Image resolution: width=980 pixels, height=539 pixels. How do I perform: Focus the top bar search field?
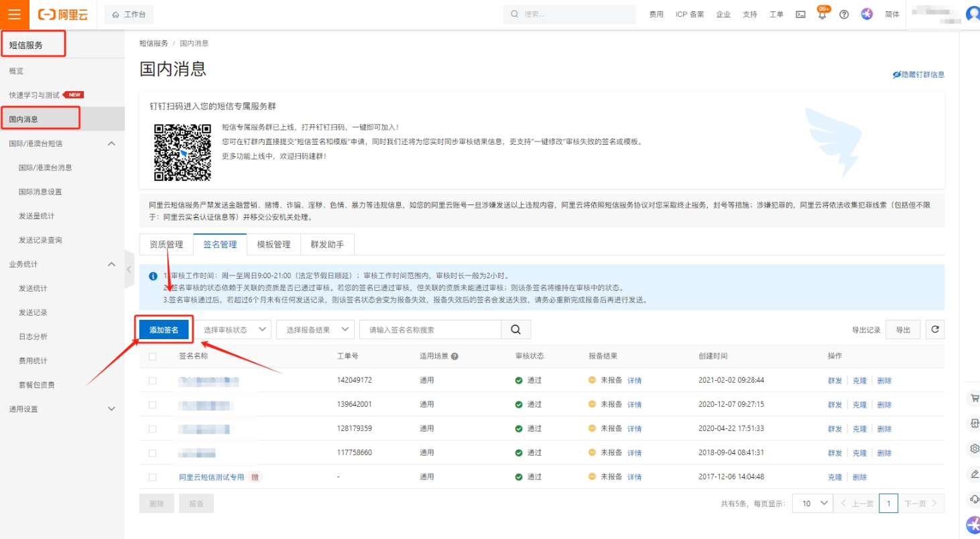click(569, 14)
